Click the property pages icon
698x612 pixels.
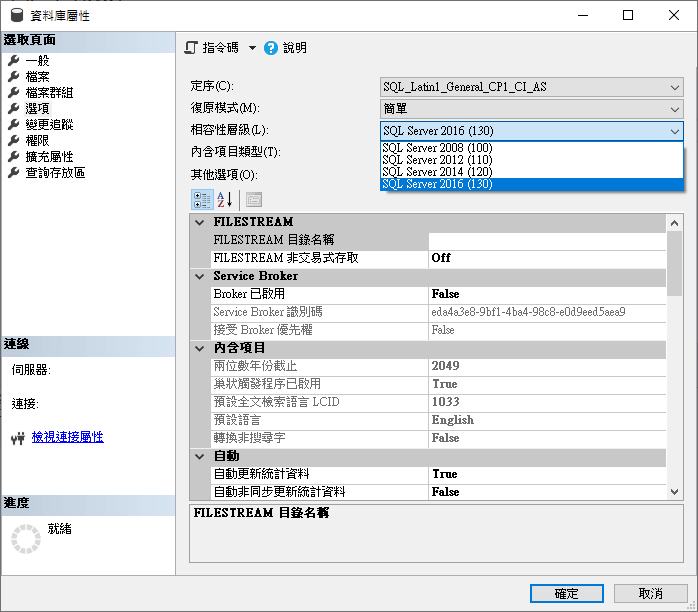[254, 198]
